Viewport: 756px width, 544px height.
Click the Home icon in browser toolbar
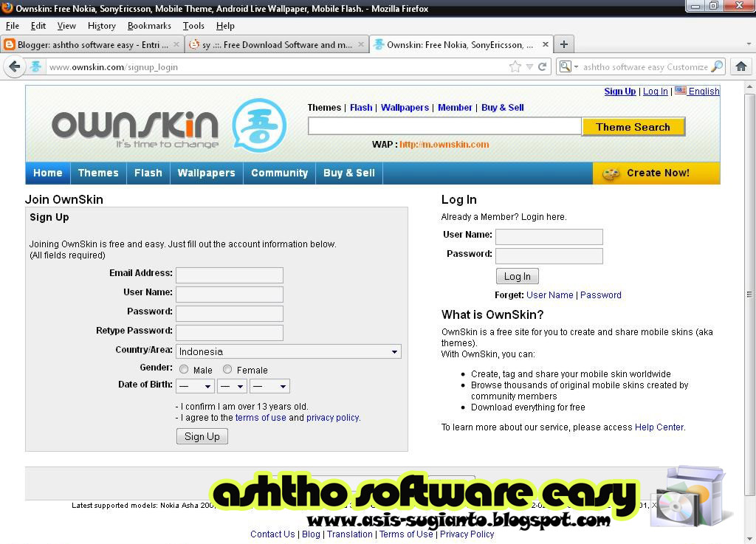pos(741,66)
